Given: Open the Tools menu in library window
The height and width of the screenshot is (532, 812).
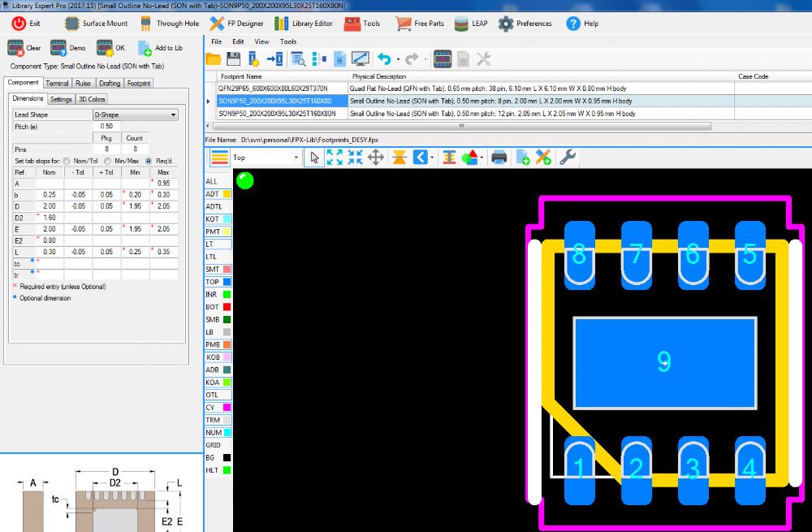Looking at the screenshot, I should pos(288,41).
